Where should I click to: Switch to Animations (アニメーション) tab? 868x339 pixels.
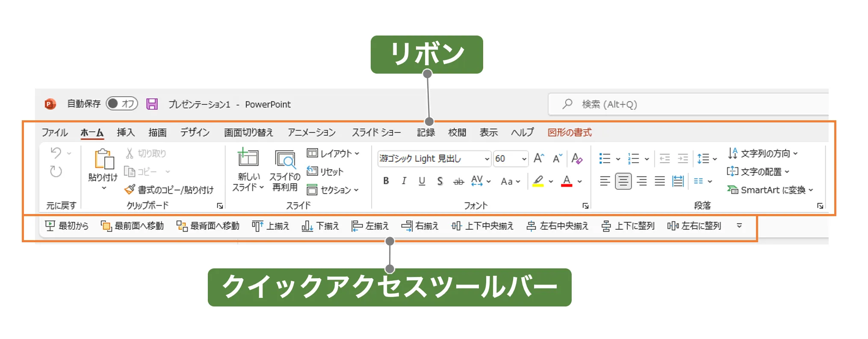click(x=312, y=132)
